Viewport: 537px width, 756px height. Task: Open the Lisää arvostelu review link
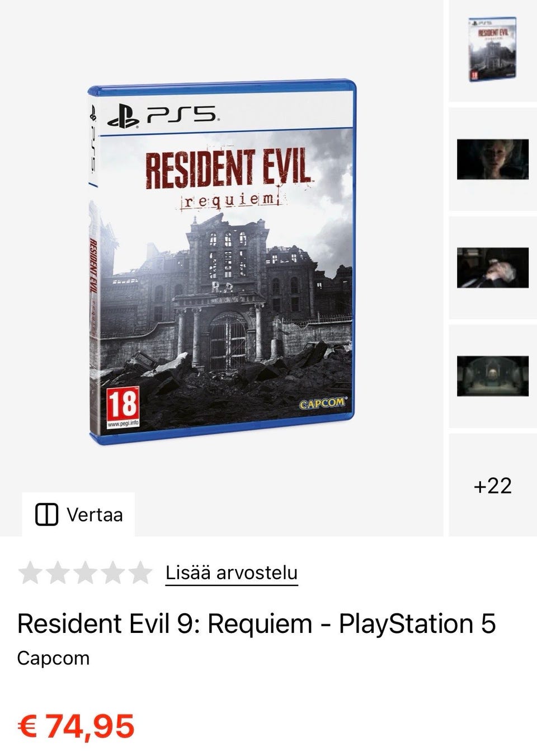point(232,573)
